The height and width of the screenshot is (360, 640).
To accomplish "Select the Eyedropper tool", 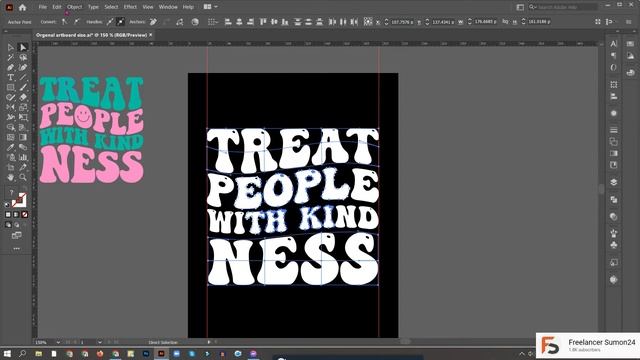I will pos(11,147).
